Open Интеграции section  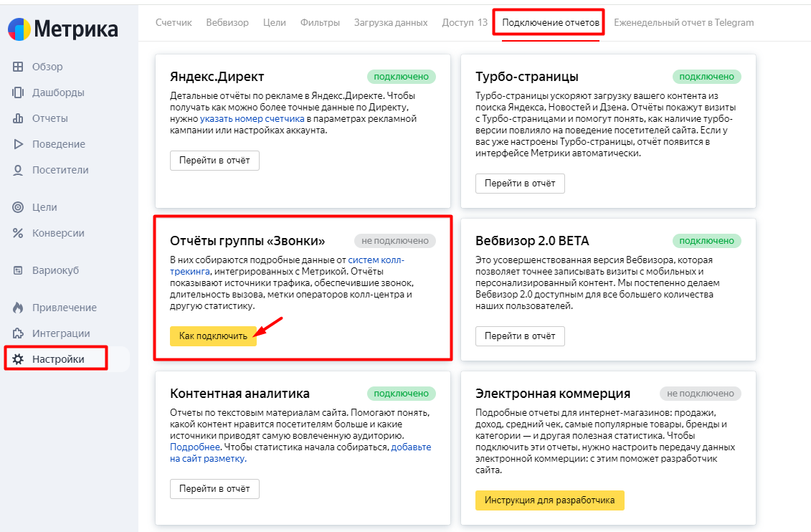61,333
